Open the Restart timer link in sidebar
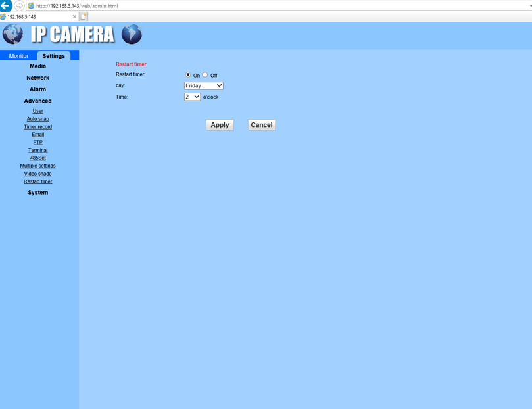This screenshot has height=409, width=532. 37,181
